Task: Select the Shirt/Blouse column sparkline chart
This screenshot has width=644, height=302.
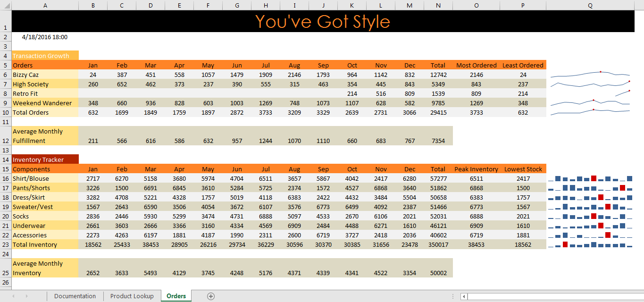Action: 590,178
